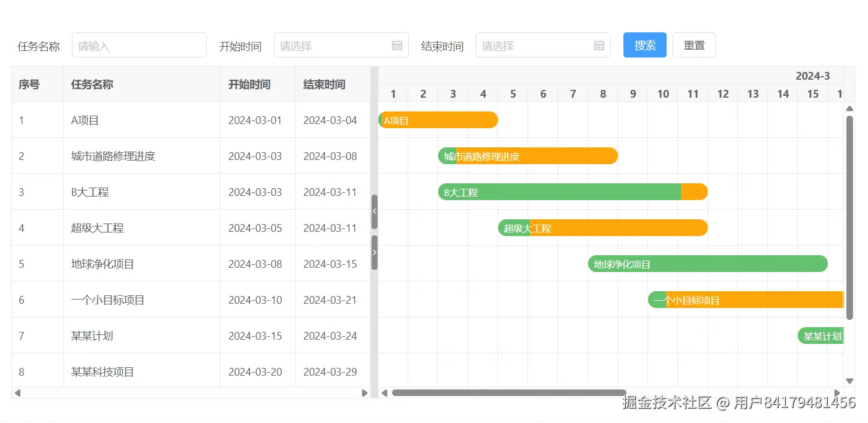Click sequence number 8 cell
The image size is (868, 423).
click(x=38, y=371)
